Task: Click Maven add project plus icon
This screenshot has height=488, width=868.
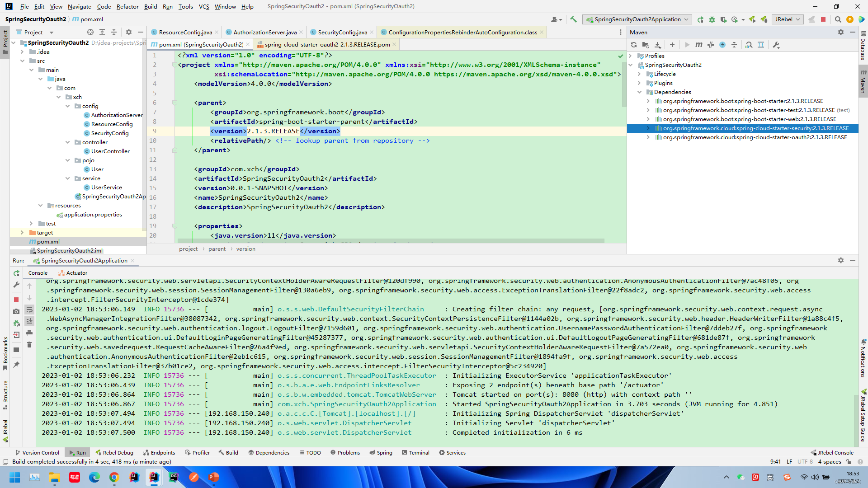Action: (672, 45)
